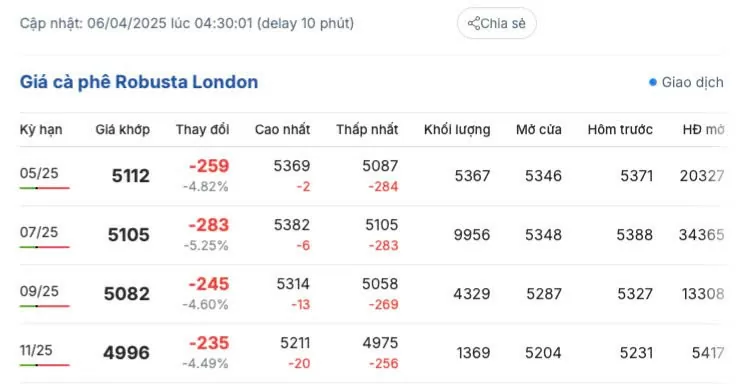This screenshot has width=749, height=384.
Task: Open the 11/25 contract term
Action: 36,350
